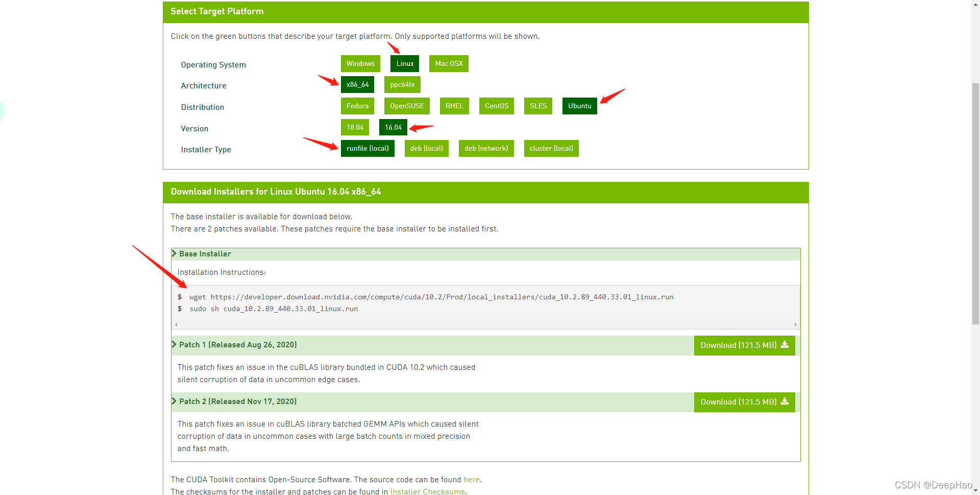Image resolution: width=980 pixels, height=495 pixels.
Task: Download Patch 2 (121.5 MB)
Action: tap(744, 402)
